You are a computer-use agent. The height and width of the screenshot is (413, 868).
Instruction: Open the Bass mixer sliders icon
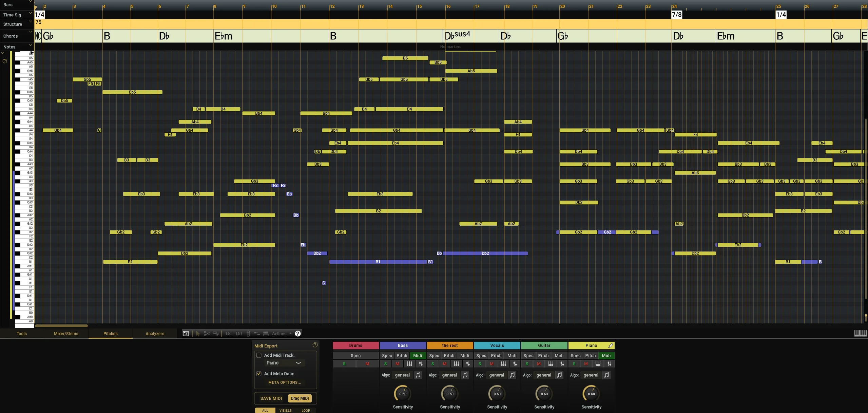[421, 364]
